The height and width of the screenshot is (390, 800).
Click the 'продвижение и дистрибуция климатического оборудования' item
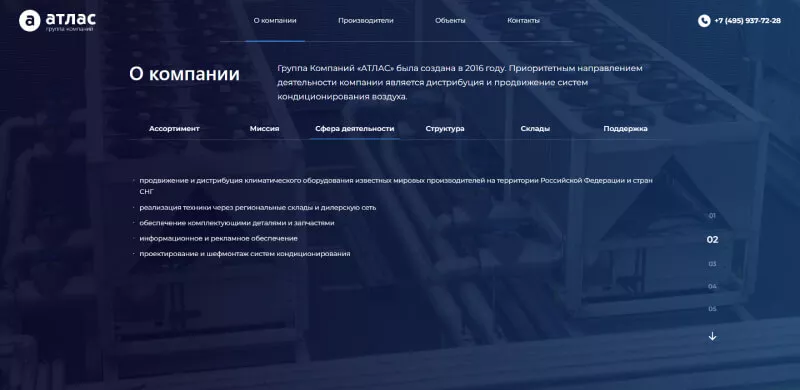click(396, 186)
